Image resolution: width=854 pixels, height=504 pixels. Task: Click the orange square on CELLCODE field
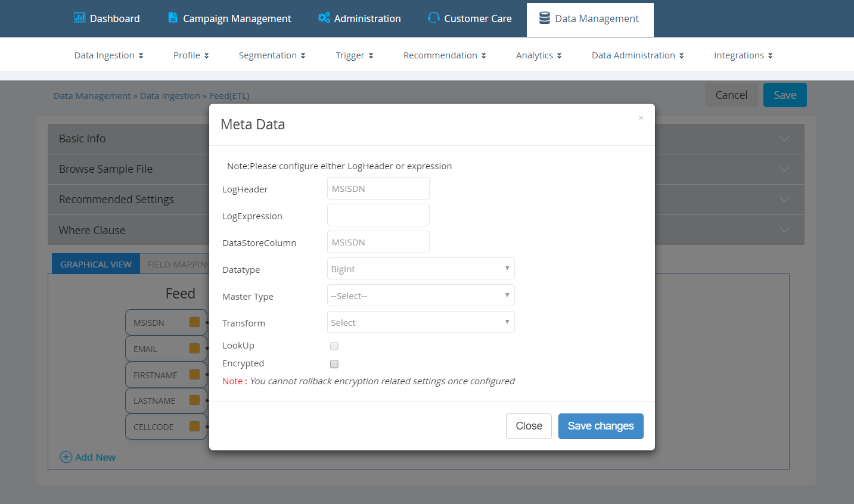click(x=194, y=426)
